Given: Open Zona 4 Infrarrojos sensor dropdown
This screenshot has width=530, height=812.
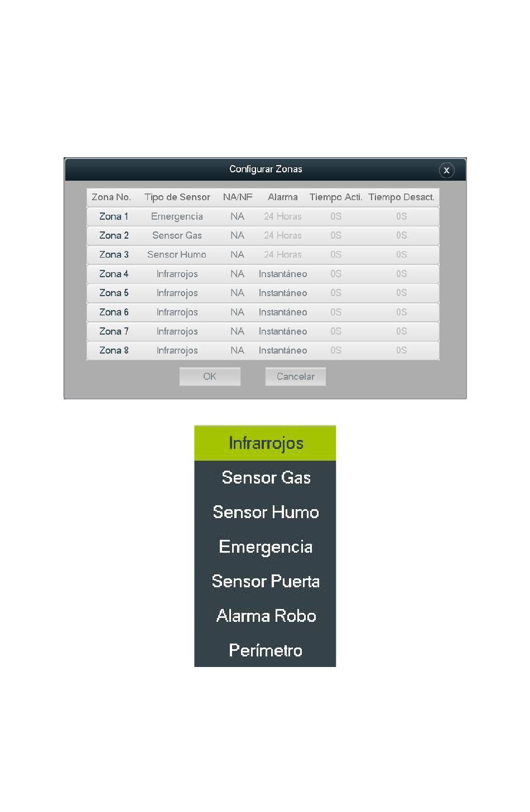Looking at the screenshot, I should click(x=177, y=274).
